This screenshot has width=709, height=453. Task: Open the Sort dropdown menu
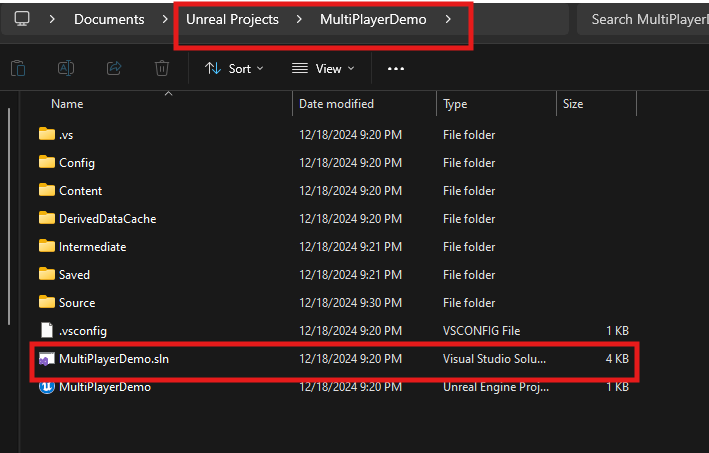pos(234,68)
